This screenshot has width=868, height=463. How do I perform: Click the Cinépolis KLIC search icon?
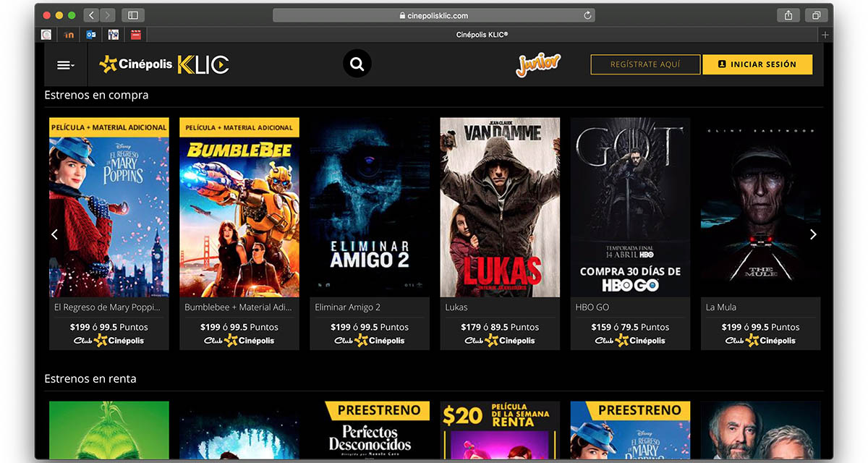[357, 64]
